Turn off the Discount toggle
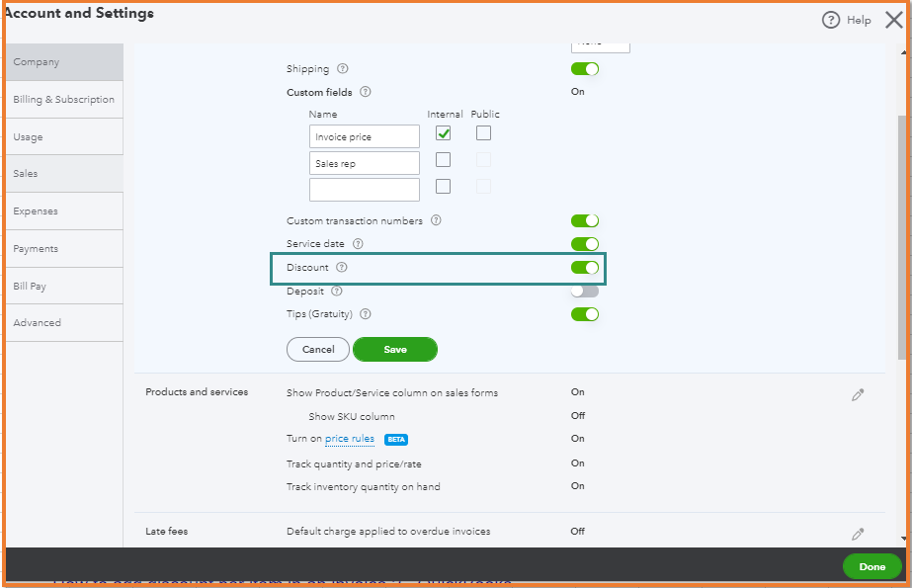Screen dimensions: 912x588 [585, 268]
